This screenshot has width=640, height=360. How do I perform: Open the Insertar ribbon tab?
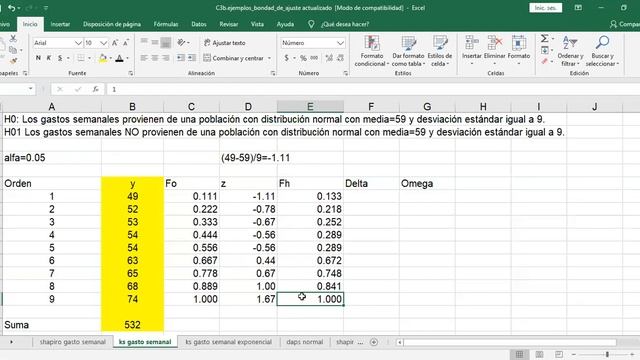coord(60,24)
